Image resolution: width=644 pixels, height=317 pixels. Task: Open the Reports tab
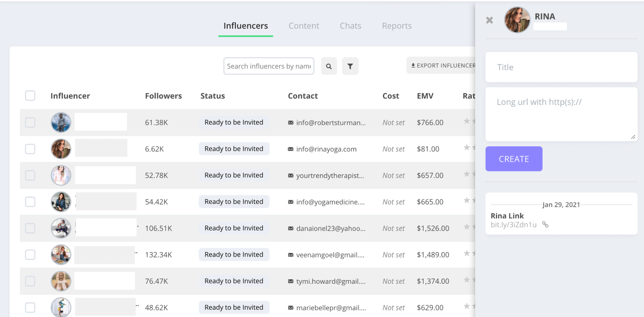396,26
